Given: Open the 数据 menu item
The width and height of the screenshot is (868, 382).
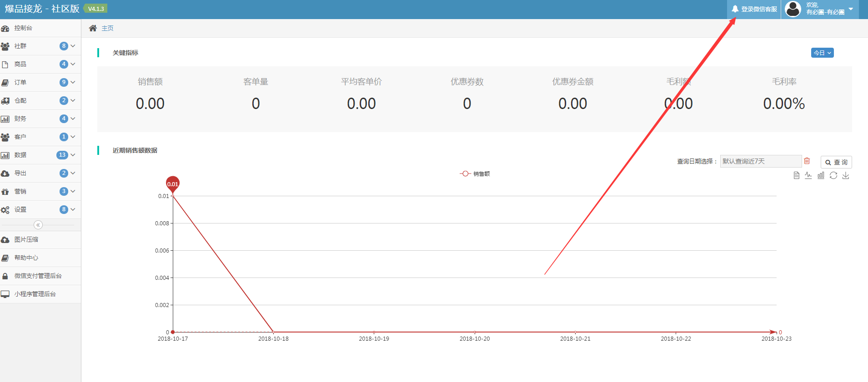Looking at the screenshot, I should (x=40, y=155).
